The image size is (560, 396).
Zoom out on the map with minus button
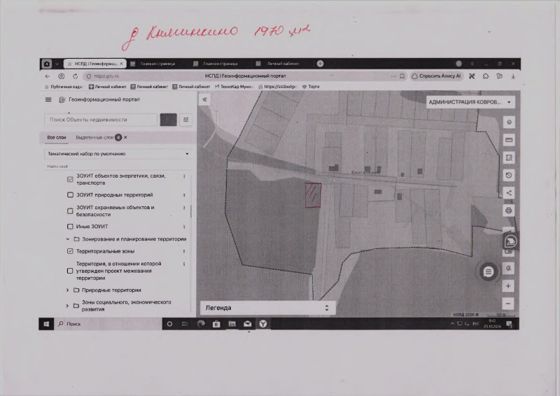(x=508, y=304)
